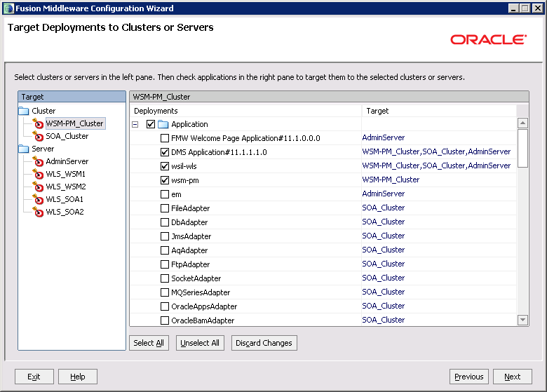
Task: Click the WLS_SOA1 server icon
Action: (x=38, y=200)
